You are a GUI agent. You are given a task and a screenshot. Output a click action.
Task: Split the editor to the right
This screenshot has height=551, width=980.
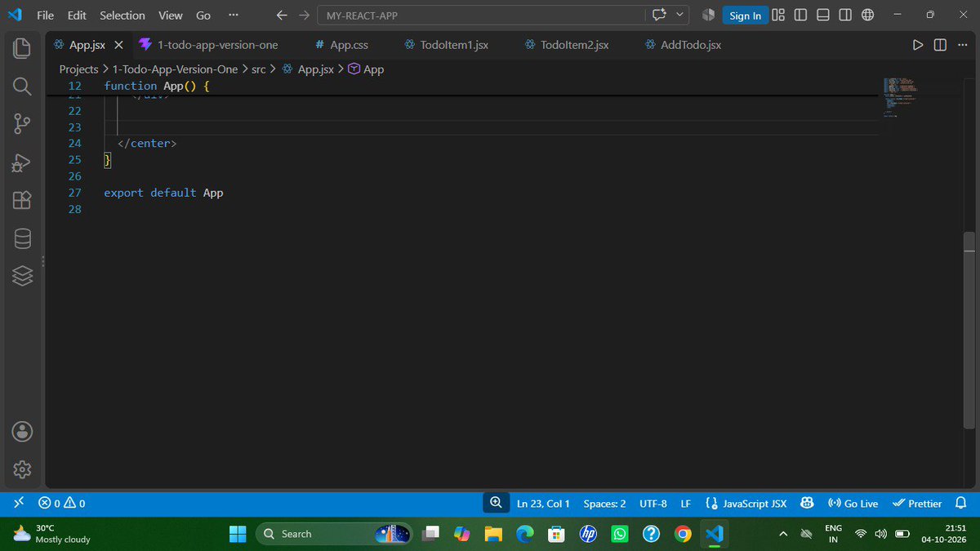tap(940, 45)
